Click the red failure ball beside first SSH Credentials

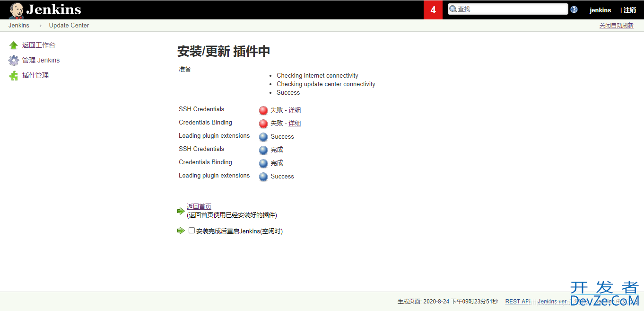pos(263,110)
